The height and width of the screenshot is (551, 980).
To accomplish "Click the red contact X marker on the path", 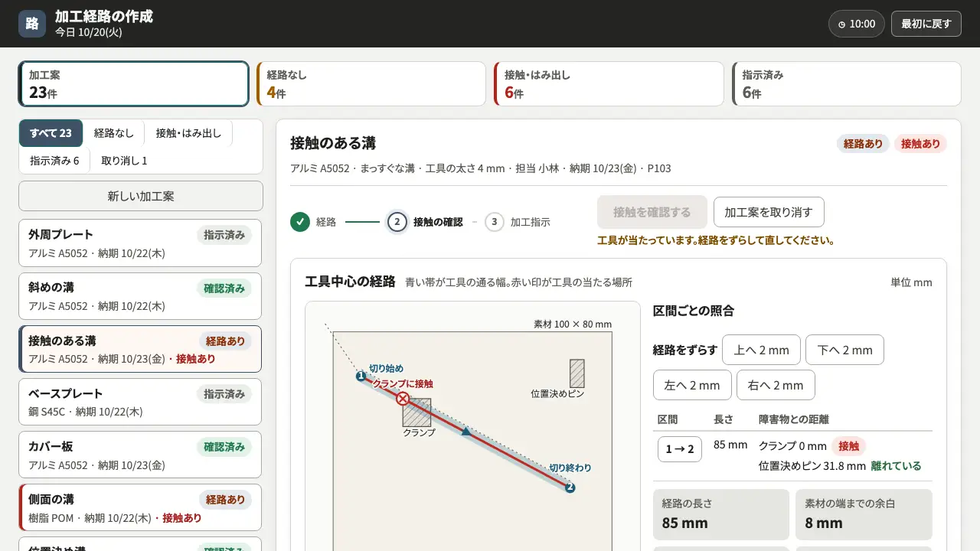I will coord(402,398).
